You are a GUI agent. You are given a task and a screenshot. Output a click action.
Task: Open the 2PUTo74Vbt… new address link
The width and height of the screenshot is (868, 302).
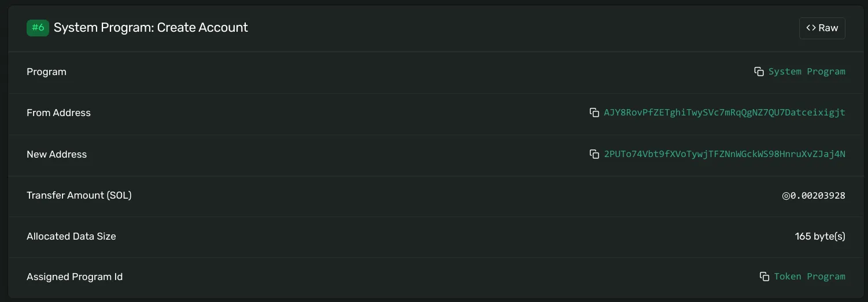coord(725,154)
